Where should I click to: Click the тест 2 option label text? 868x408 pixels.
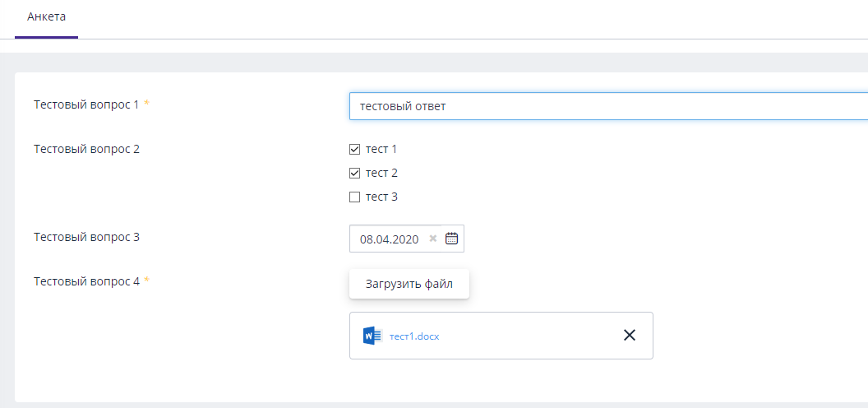(x=381, y=174)
